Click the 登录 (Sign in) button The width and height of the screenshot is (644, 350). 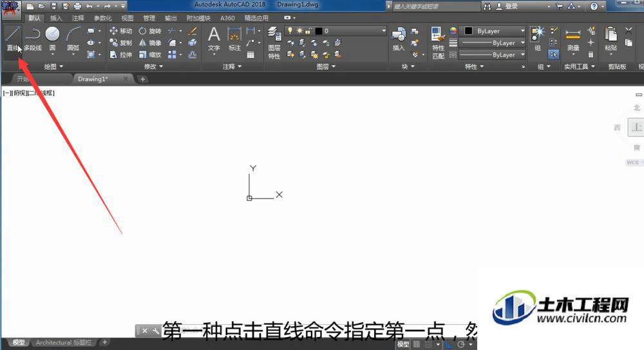[x=507, y=6]
